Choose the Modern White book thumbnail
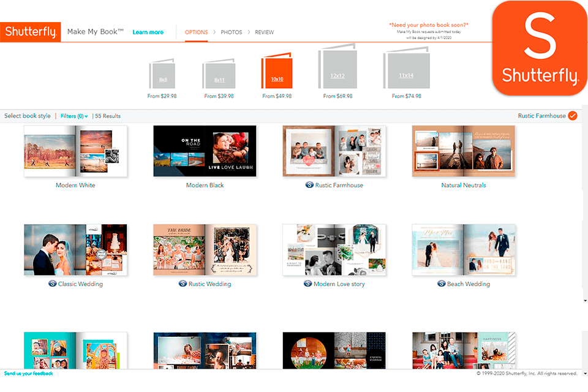 (x=75, y=151)
